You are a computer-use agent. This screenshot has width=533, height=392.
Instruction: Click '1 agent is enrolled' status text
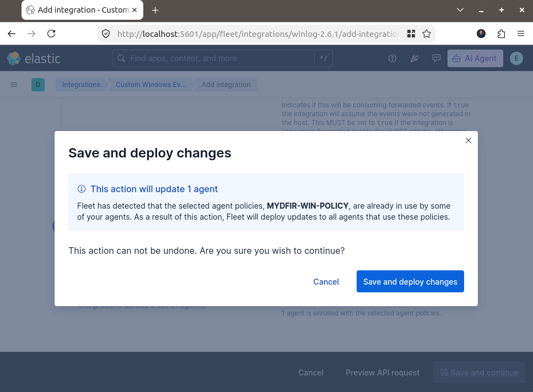pyautogui.click(x=362, y=313)
